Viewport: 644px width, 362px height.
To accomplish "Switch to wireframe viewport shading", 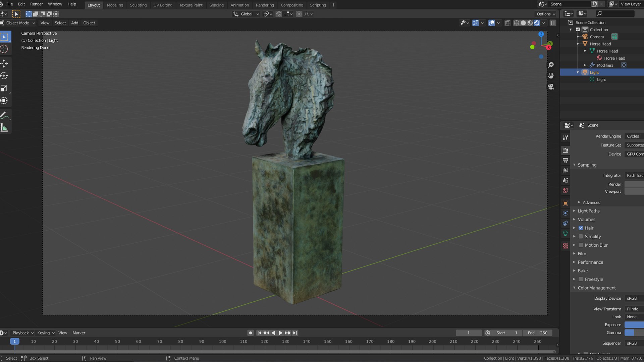I will [517, 23].
